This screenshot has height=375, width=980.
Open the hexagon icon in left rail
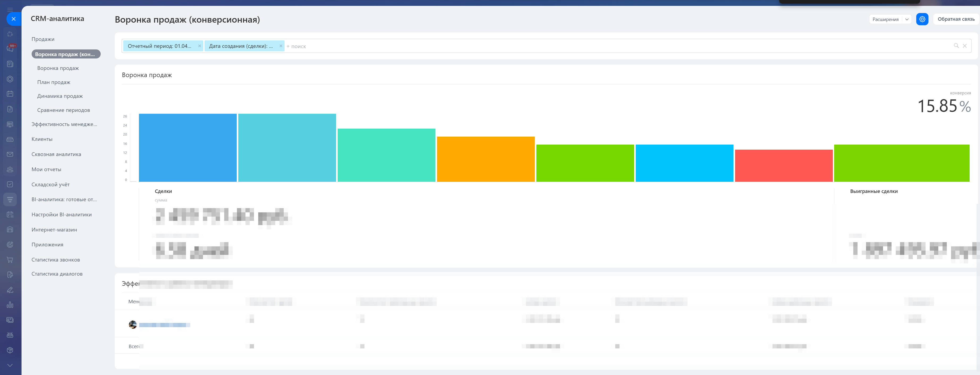point(10,79)
